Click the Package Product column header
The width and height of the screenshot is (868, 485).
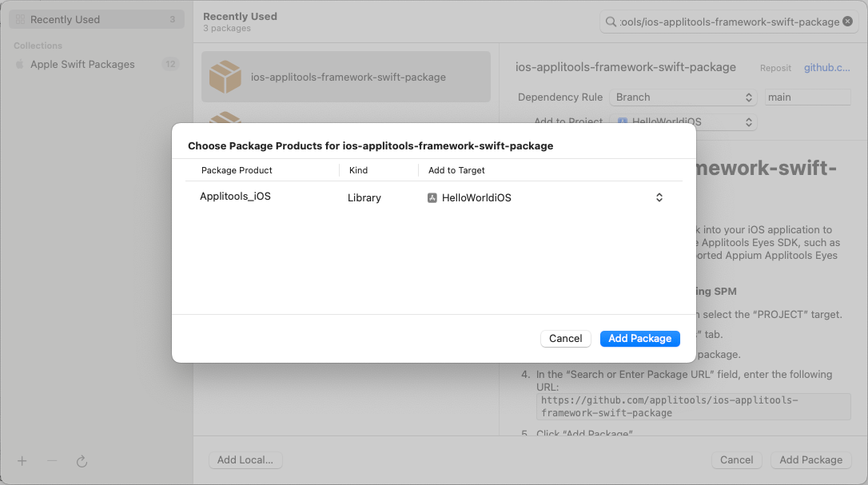[x=237, y=170]
